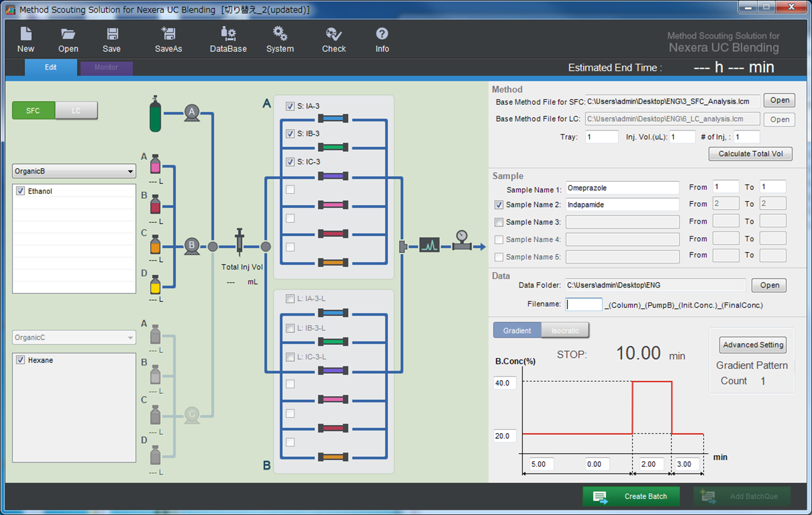Check the L: IB-3-L column checkbox
The height and width of the screenshot is (515, 812).
[290, 328]
